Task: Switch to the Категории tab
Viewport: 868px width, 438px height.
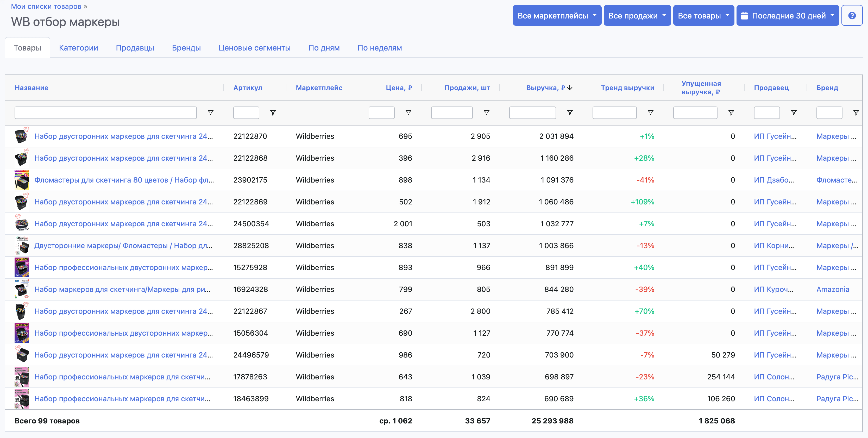Action: (78, 48)
